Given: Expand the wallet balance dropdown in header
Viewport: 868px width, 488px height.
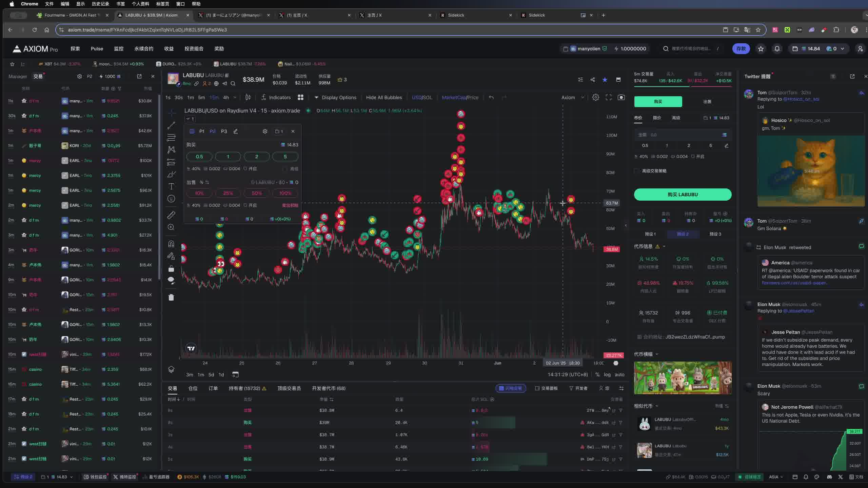Looking at the screenshot, I should [843, 48].
